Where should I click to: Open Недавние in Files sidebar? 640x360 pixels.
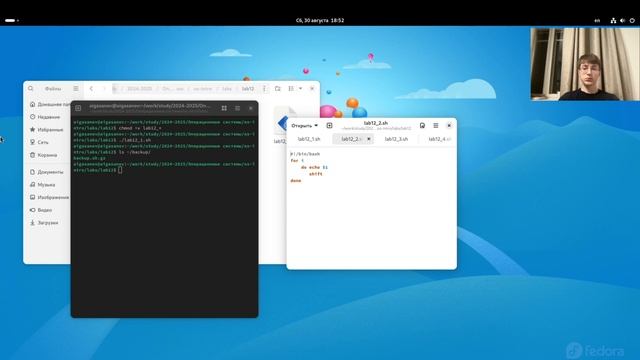[49, 117]
